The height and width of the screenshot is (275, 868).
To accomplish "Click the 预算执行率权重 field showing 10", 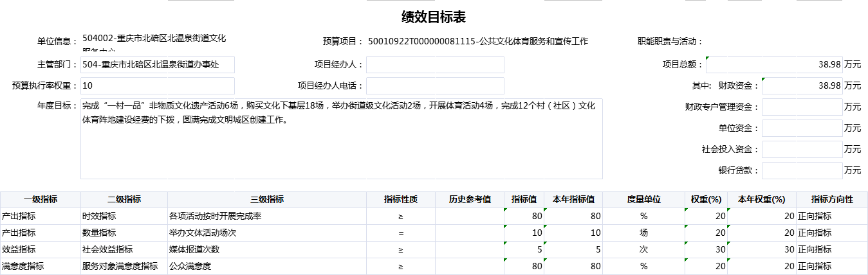I will (157, 85).
